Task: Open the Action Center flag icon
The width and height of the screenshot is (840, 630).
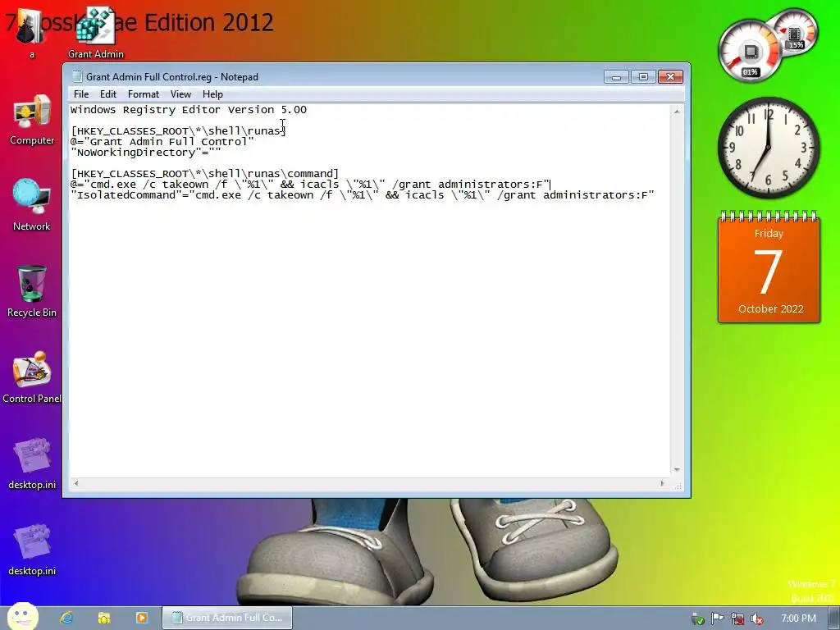Action: click(x=717, y=619)
